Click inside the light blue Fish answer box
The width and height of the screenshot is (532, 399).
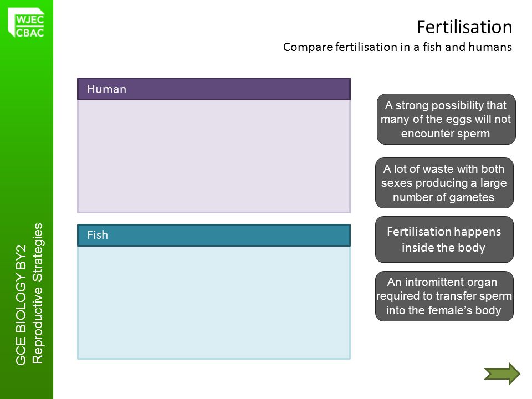pyautogui.click(x=214, y=303)
